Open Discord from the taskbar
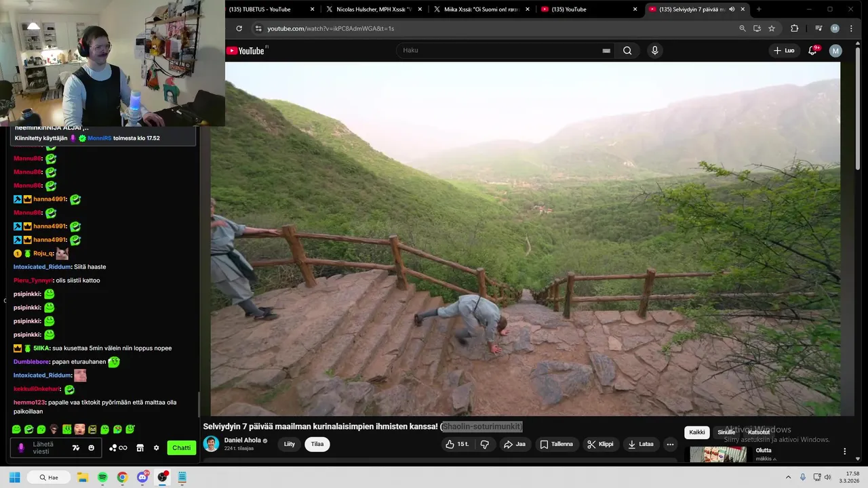868x488 pixels. 142,477
